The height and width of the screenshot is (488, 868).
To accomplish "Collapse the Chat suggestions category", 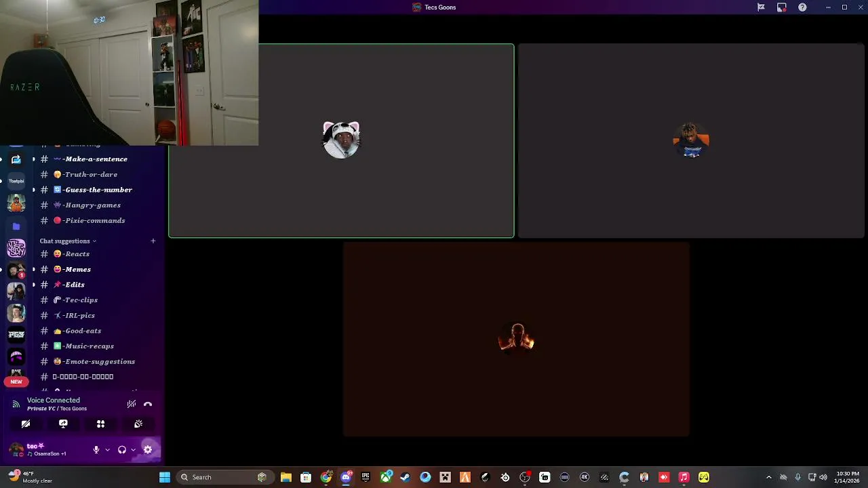I will [68, 241].
